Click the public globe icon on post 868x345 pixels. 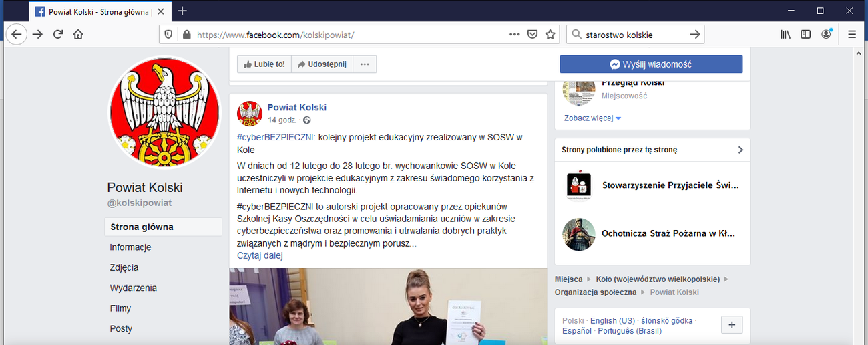306,120
